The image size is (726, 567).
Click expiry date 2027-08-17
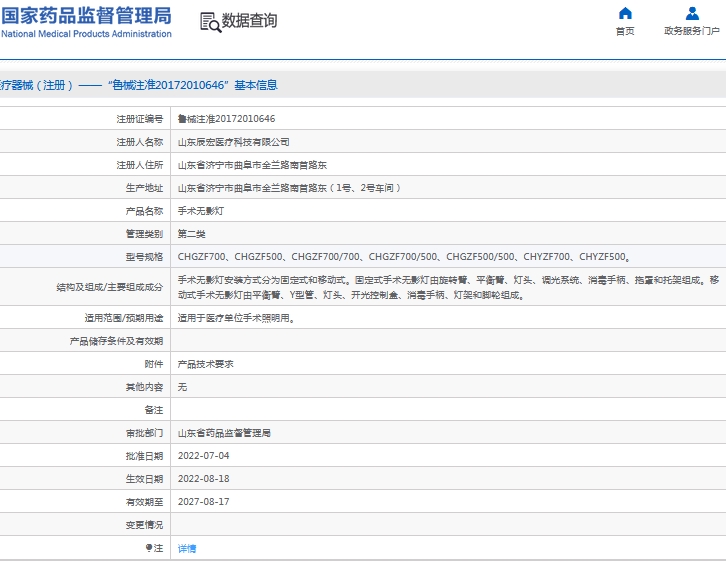click(x=203, y=501)
